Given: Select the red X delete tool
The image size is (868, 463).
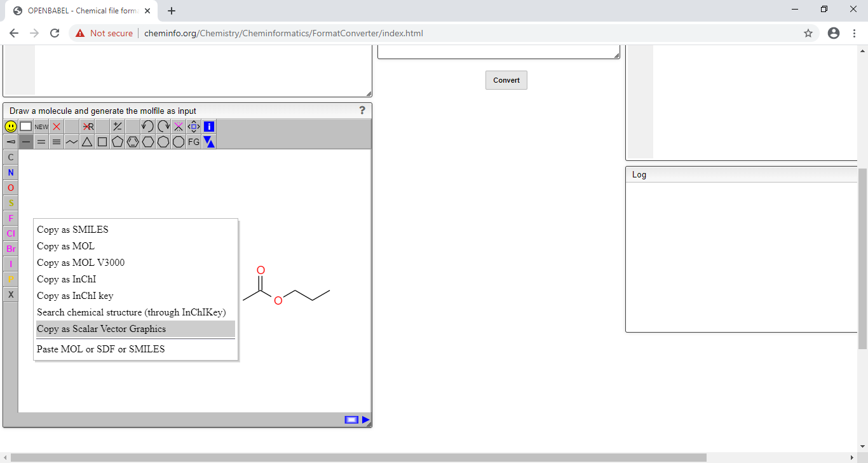Looking at the screenshot, I should (x=57, y=127).
